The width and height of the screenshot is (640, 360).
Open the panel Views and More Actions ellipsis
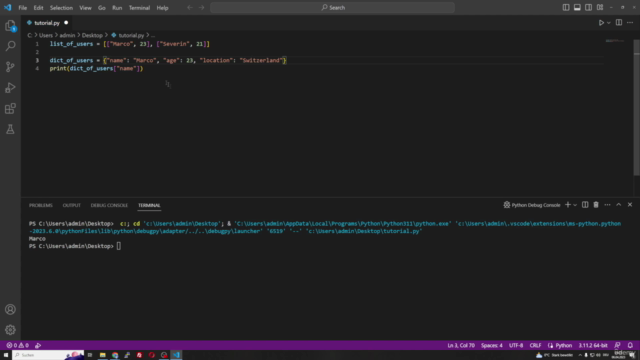(607, 205)
